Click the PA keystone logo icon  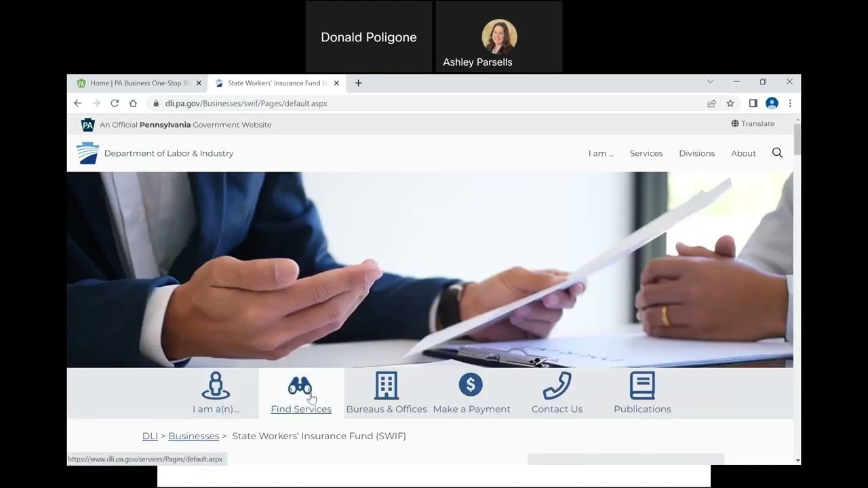click(x=88, y=125)
